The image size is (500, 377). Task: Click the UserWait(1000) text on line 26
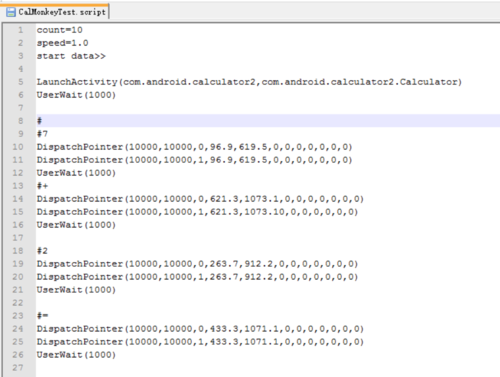pyautogui.click(x=76, y=355)
